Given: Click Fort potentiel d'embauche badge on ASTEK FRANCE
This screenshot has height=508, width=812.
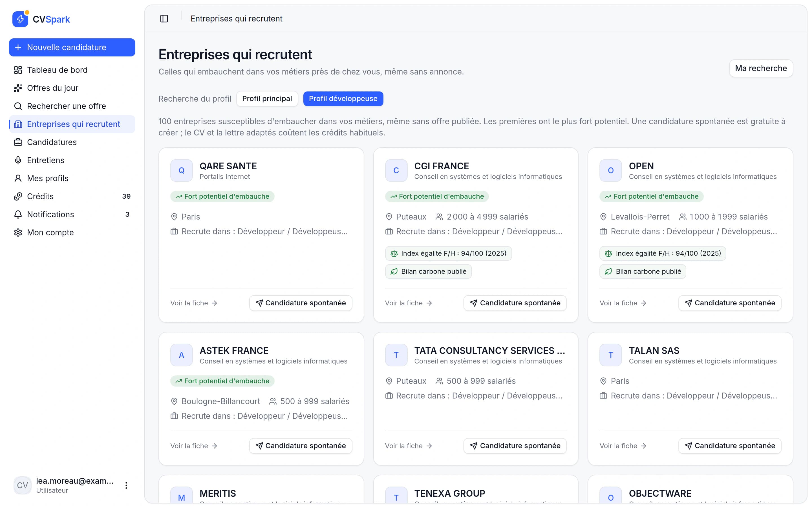Looking at the screenshot, I should 222,381.
